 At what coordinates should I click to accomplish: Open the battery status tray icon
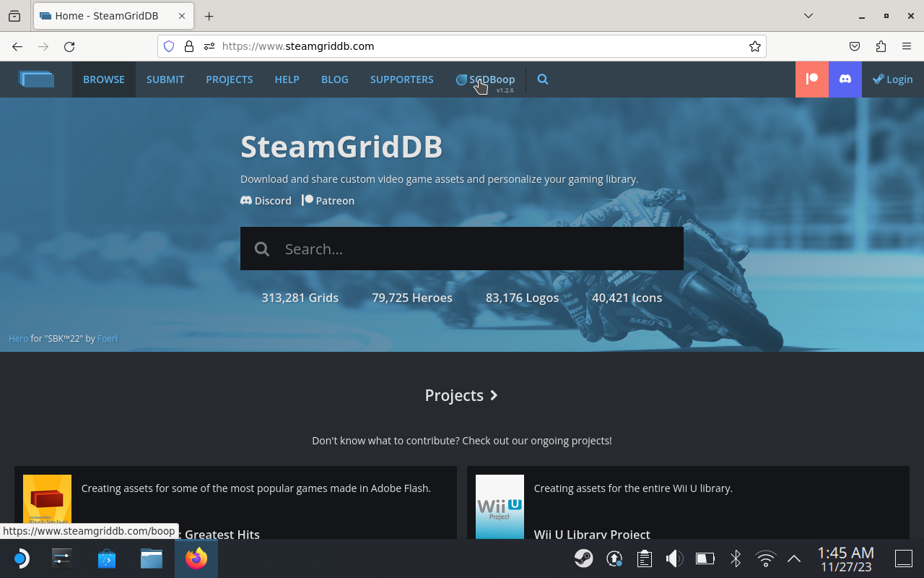(x=705, y=558)
